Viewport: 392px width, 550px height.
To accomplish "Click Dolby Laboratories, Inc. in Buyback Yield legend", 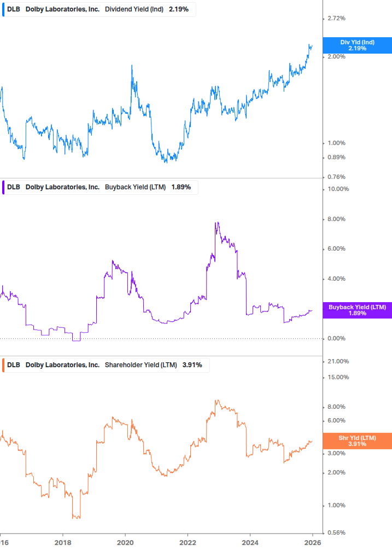I will coord(62,187).
